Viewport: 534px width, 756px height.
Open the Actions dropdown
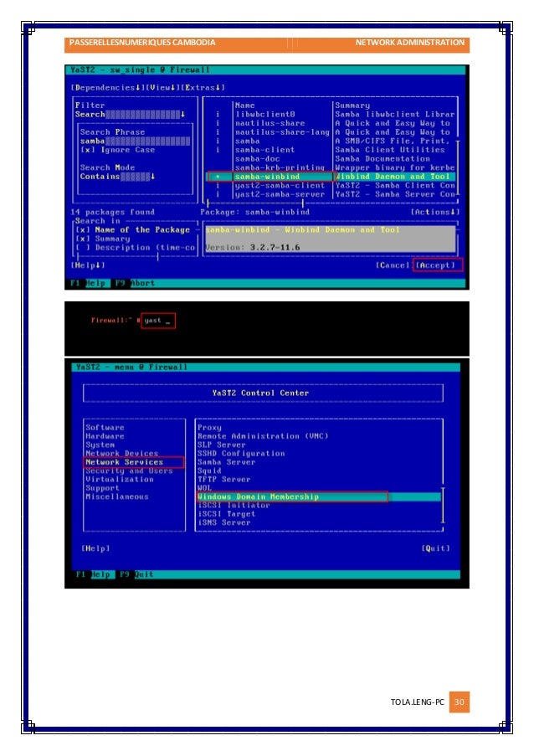[434, 212]
